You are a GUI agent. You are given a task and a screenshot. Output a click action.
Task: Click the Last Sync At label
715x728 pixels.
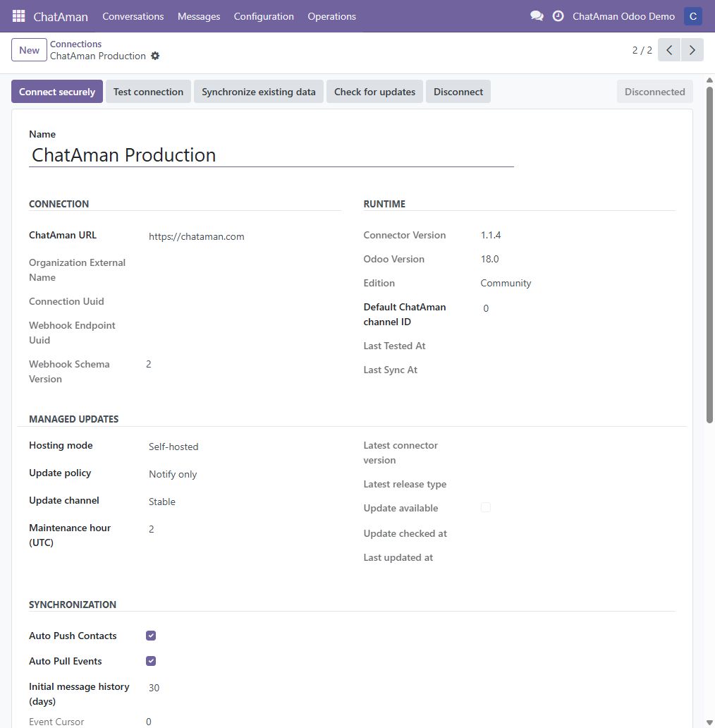coord(390,370)
